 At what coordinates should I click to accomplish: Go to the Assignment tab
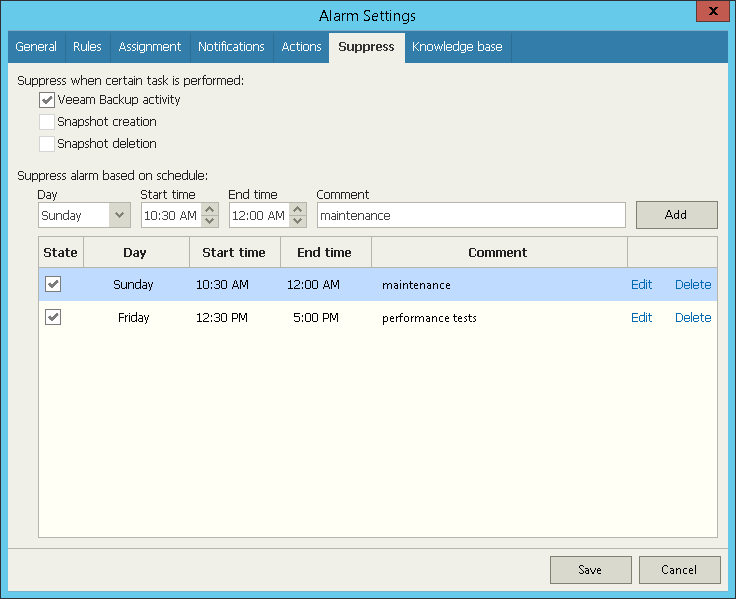[x=150, y=47]
